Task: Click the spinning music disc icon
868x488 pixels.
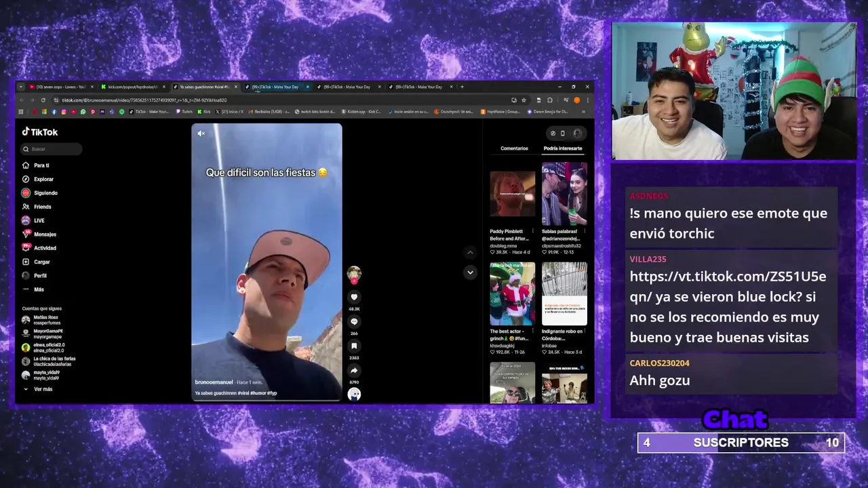Action: (354, 394)
